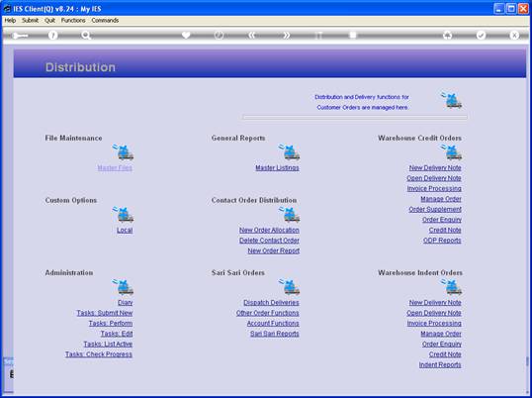Open the Commands menu
Viewport: 532px width, 398px height.
[105, 21]
